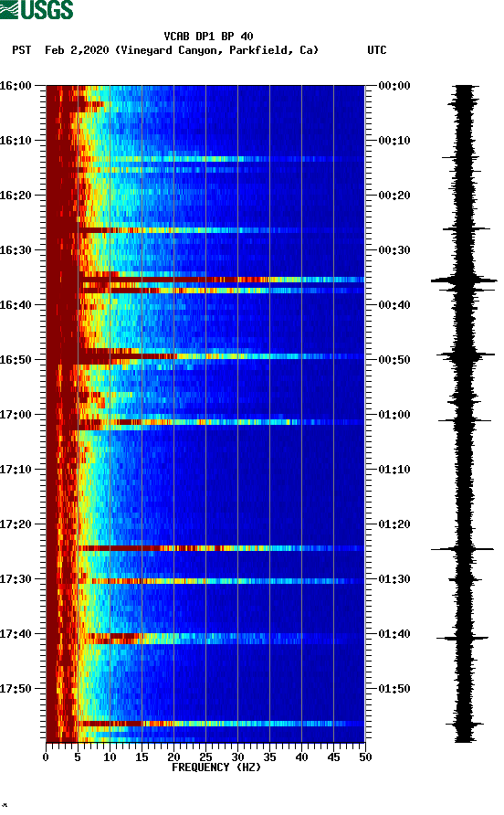This screenshot has width=504, height=815.
Task: Click the 01:50 UTC time label
Action: coord(394,689)
